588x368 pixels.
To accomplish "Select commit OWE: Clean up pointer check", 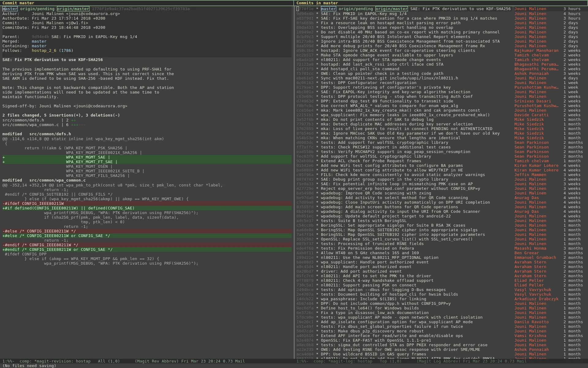I will coord(382,74).
